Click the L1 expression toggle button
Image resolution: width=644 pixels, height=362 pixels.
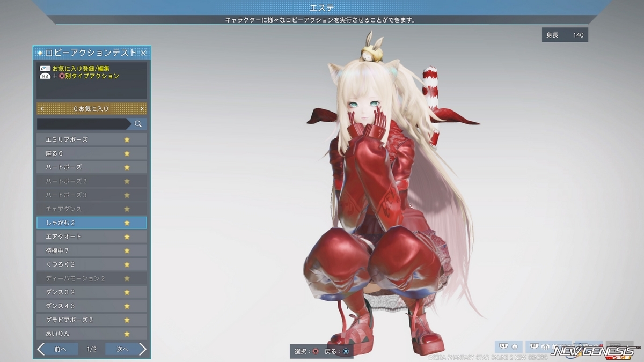pos(509,346)
